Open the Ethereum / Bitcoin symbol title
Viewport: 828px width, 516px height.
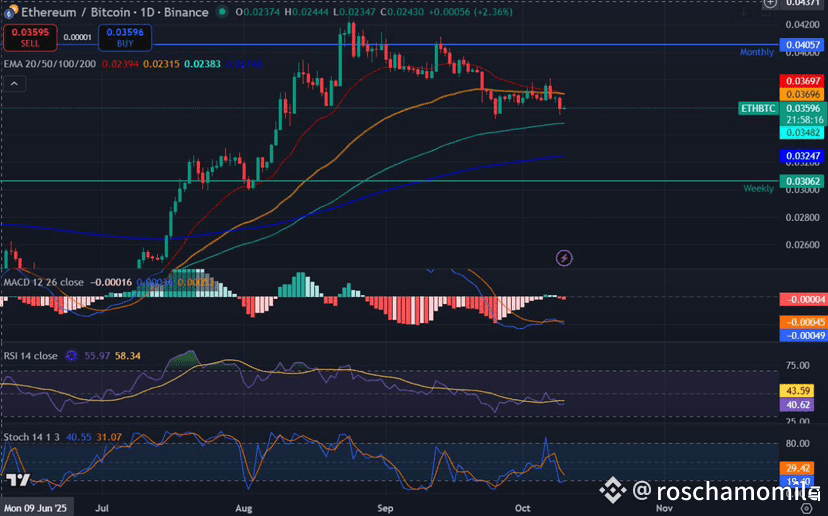[x=115, y=12]
